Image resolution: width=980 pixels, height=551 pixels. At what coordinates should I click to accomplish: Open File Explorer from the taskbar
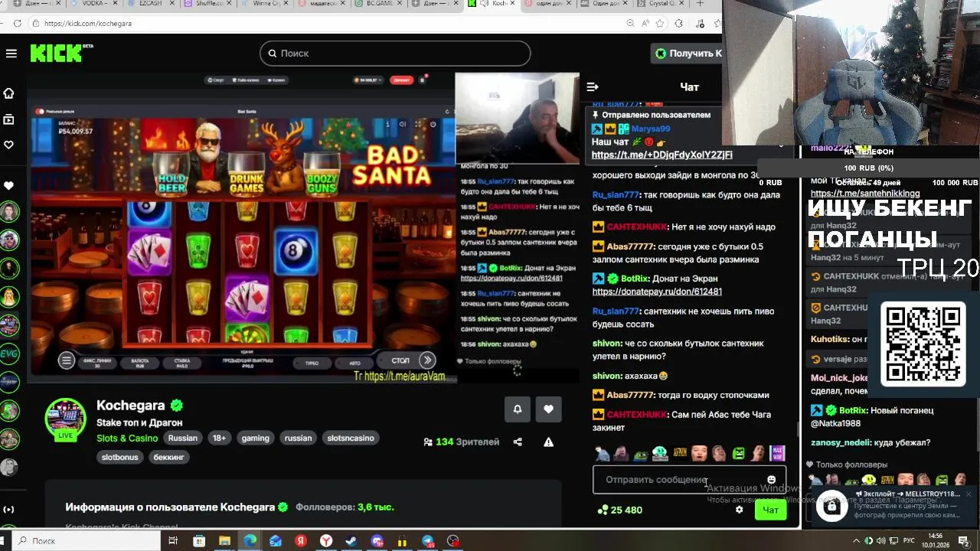[224, 541]
